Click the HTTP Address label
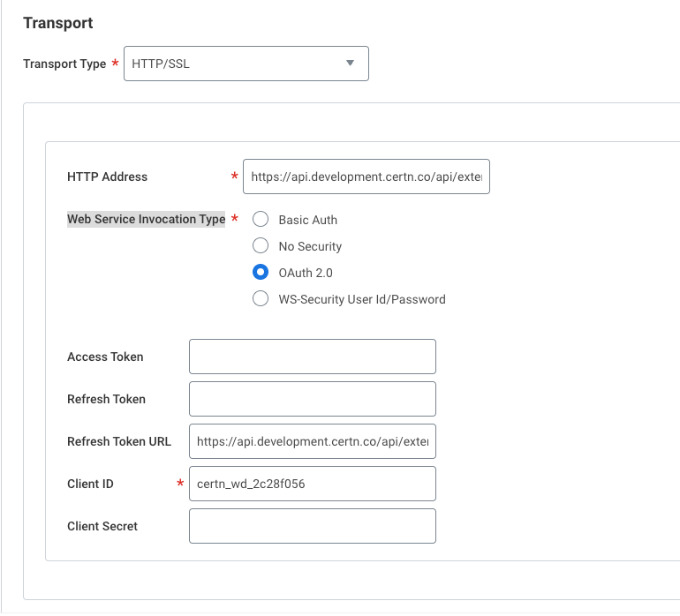This screenshot has width=680, height=616. [107, 177]
